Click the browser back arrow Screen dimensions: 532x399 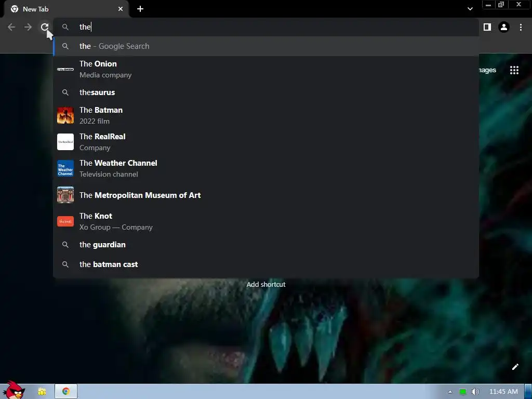[11, 27]
